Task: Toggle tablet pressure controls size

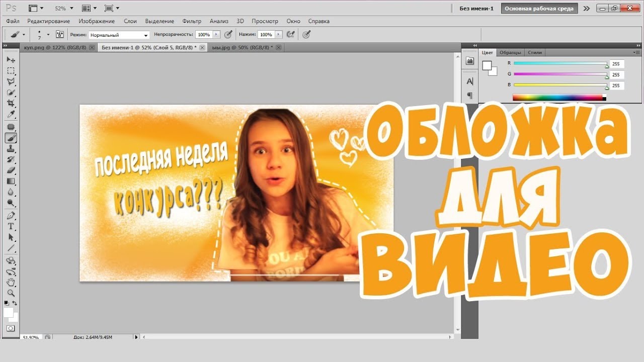Action: click(307, 35)
